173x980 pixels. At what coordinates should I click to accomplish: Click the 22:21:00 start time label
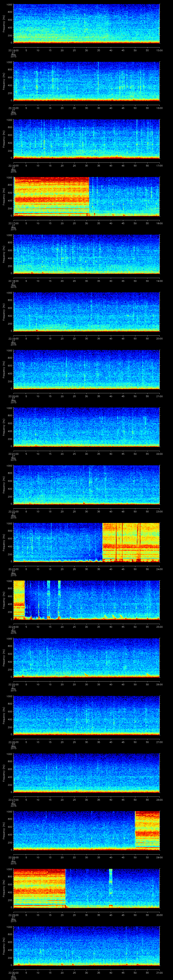[x=13, y=454]
